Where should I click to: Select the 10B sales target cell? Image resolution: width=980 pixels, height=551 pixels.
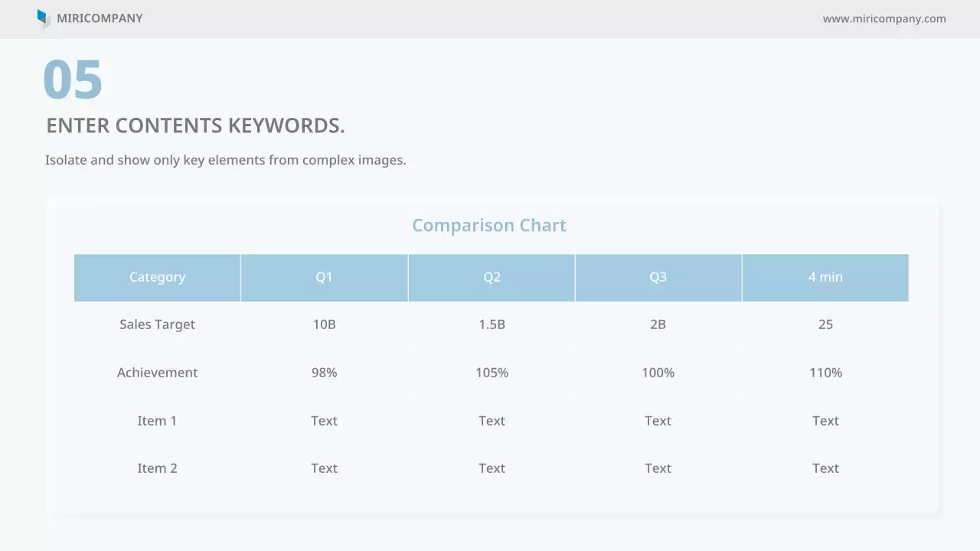[324, 324]
